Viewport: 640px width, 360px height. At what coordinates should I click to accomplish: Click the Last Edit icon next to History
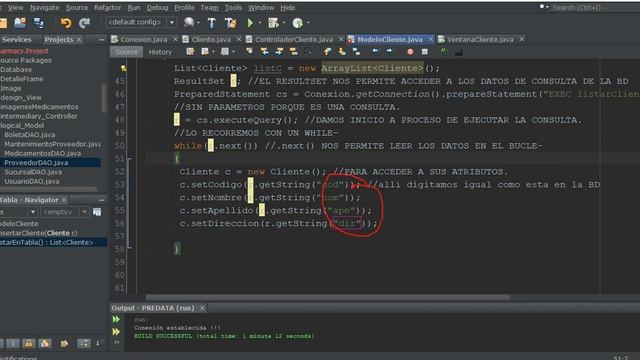tap(190, 51)
